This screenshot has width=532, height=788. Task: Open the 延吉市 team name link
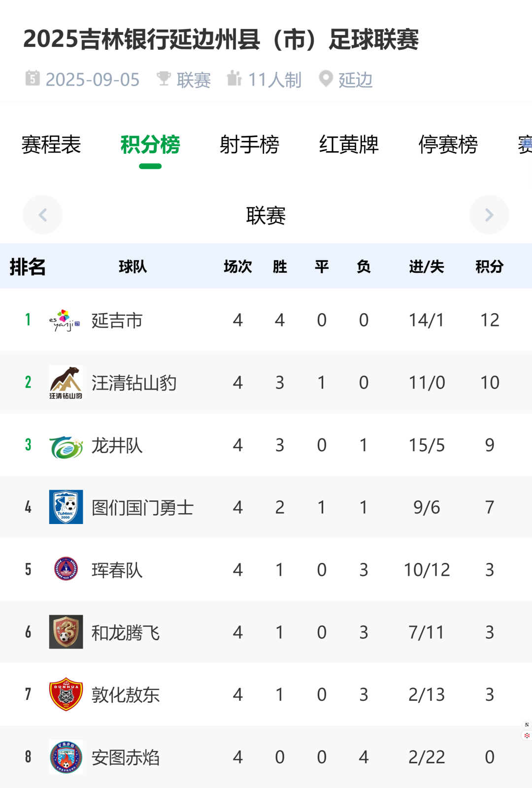click(x=117, y=321)
